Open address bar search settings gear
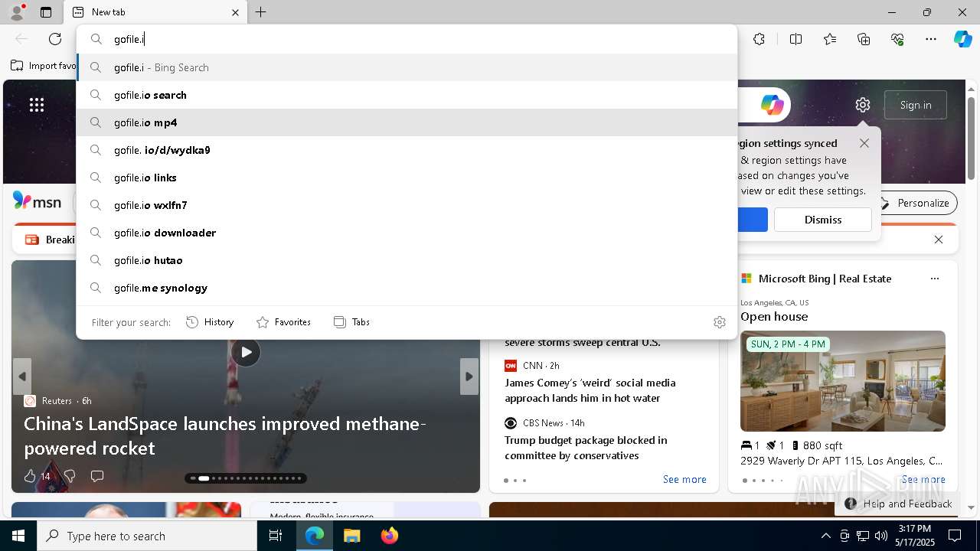 720,322
